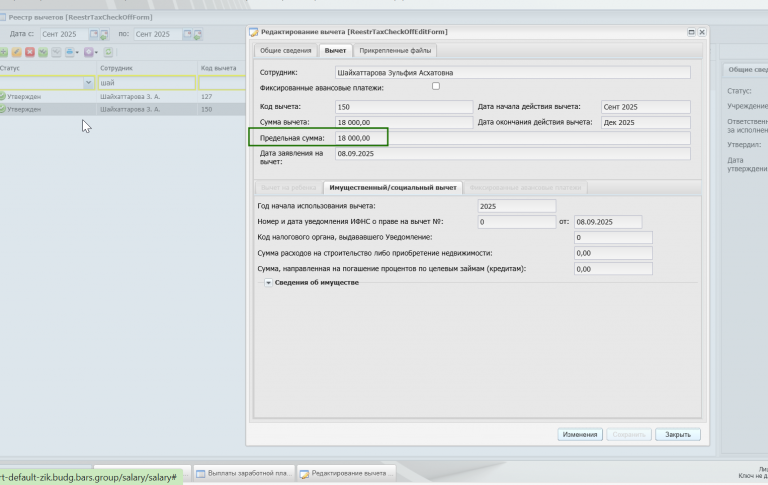Click the 'Дата заявления на вычет' field
768x485 pixels.
(x=513, y=154)
